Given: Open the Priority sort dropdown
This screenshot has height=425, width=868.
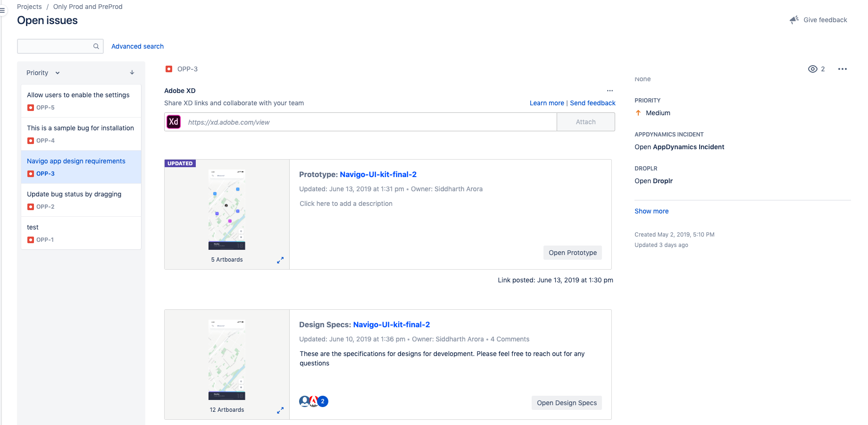Looking at the screenshot, I should click(43, 73).
